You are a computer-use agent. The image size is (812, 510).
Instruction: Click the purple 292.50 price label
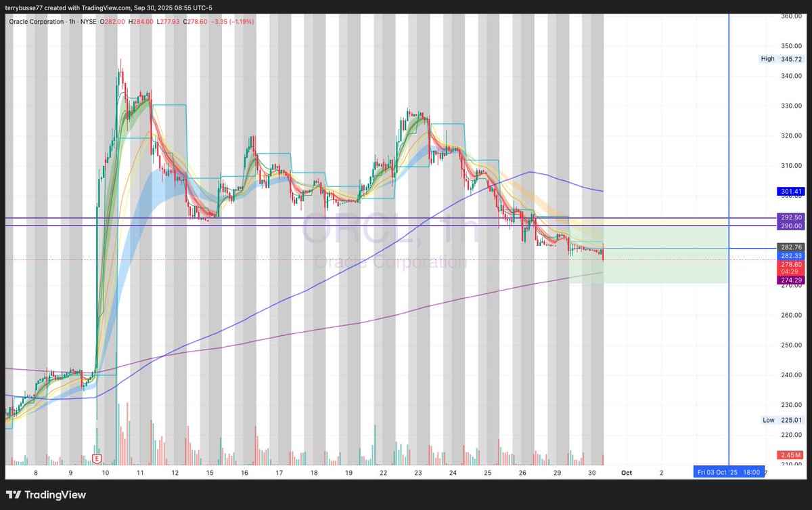click(790, 218)
